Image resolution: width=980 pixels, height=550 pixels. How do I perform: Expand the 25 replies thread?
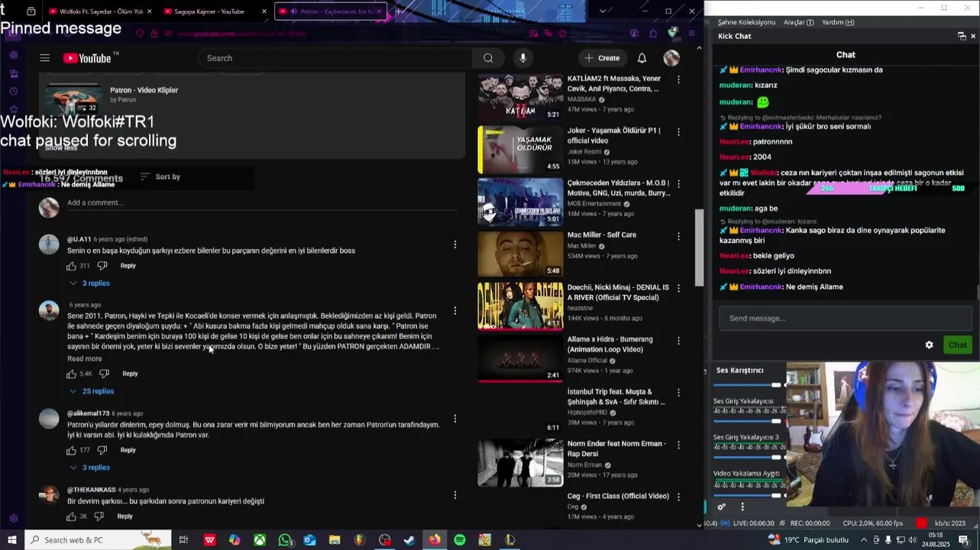point(92,391)
